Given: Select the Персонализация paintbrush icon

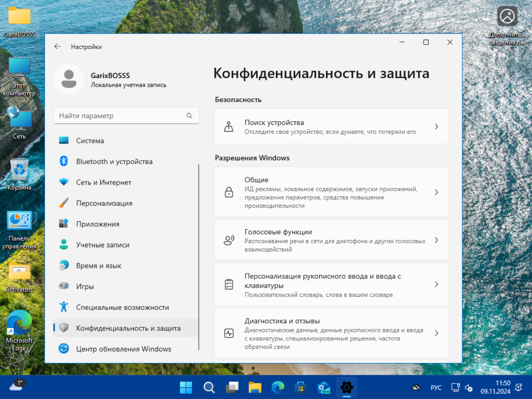Looking at the screenshot, I should [x=64, y=203].
